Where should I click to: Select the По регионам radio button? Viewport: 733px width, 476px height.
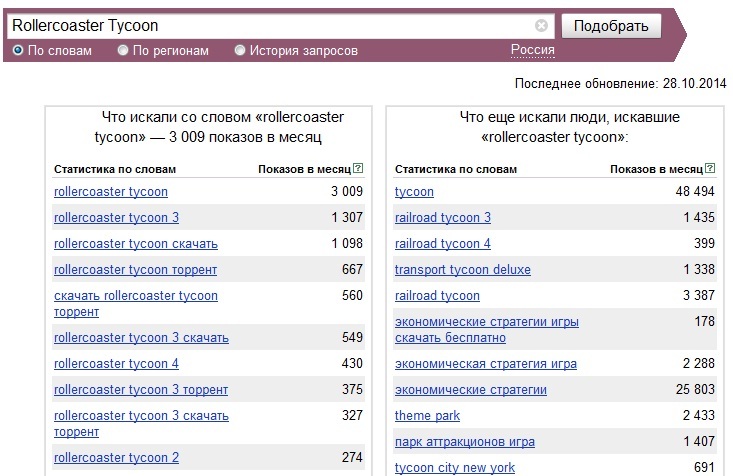click(122, 50)
